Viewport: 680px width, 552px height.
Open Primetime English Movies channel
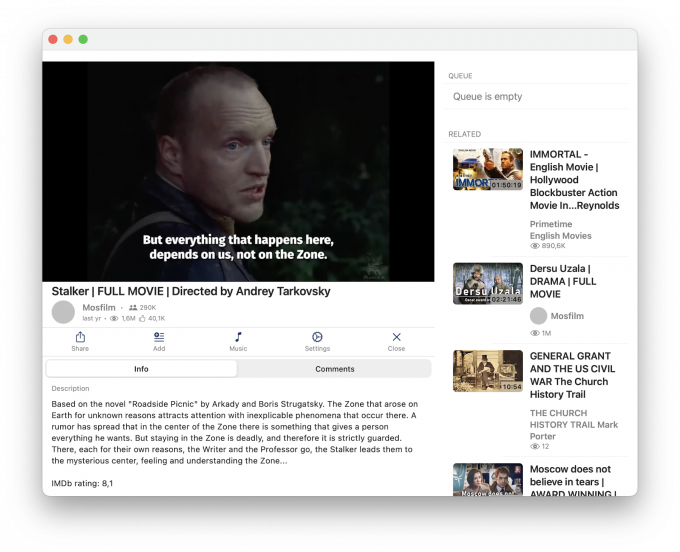click(560, 230)
